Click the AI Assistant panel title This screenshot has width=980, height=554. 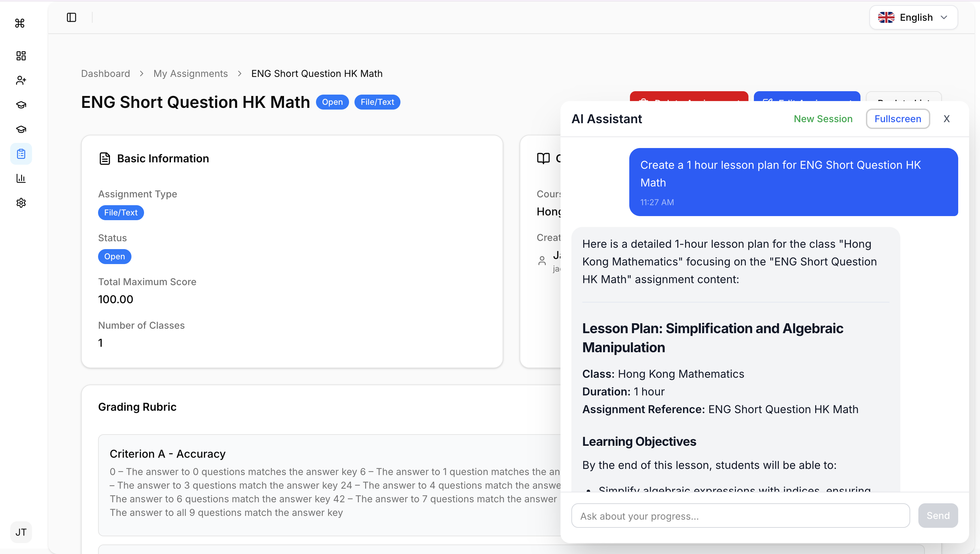coord(606,119)
